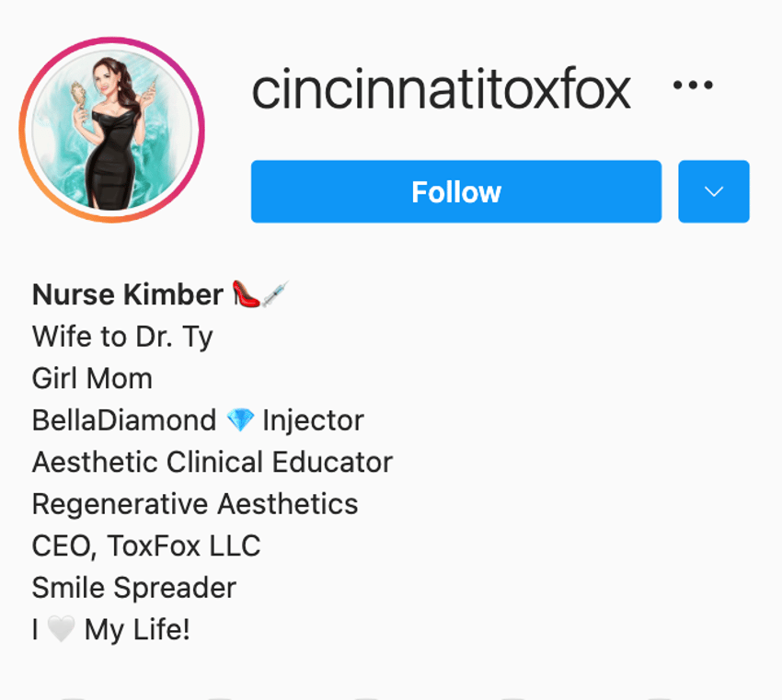Click the white heart emoji

[x=60, y=629]
